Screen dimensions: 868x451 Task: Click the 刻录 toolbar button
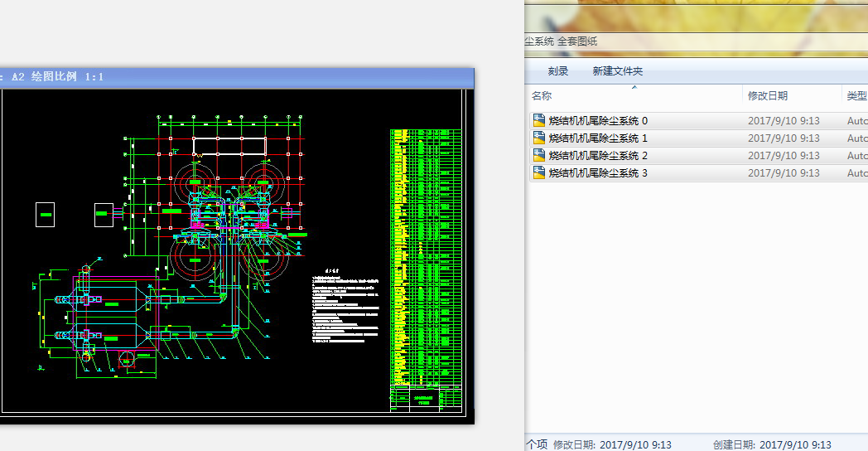558,71
